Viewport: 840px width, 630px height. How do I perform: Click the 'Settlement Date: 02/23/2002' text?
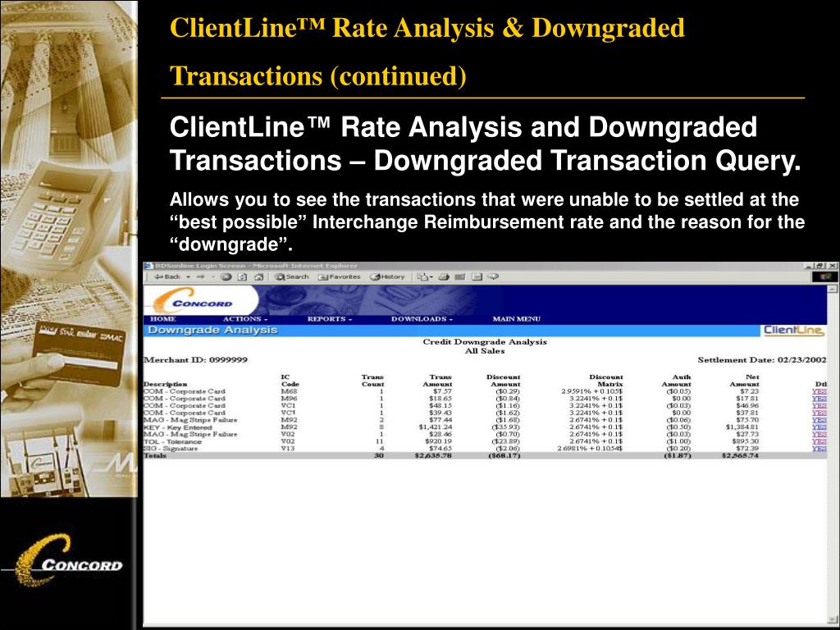[x=762, y=359]
